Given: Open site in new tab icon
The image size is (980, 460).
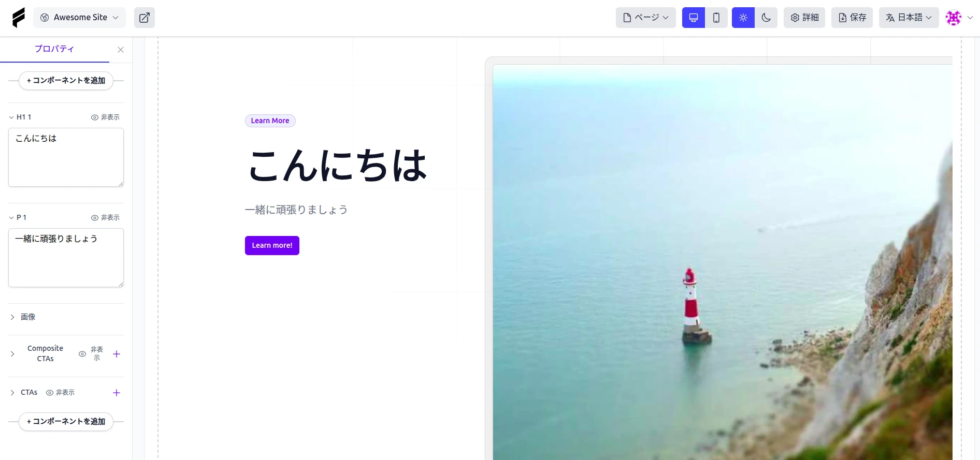Looking at the screenshot, I should (145, 18).
